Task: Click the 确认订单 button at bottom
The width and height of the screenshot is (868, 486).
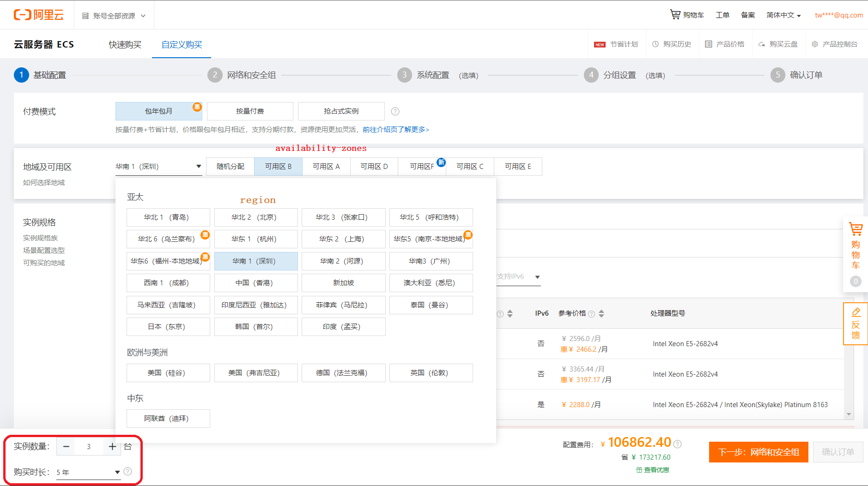Action: click(838, 452)
